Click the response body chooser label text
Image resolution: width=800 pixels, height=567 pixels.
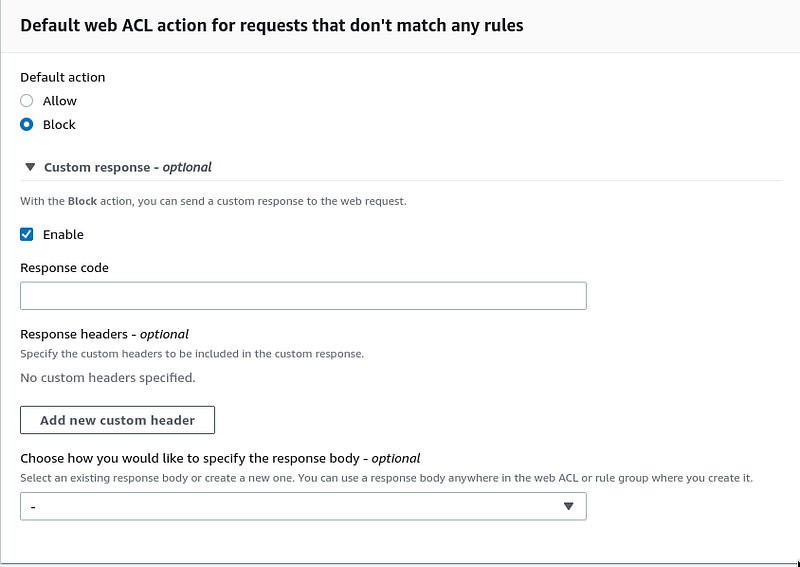[220, 458]
